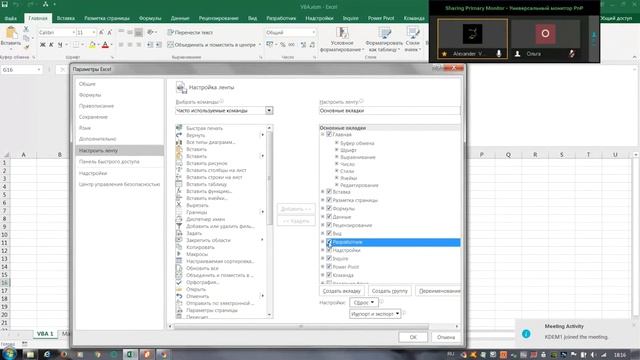Click OK in the Excel Options dialog

click(413, 337)
